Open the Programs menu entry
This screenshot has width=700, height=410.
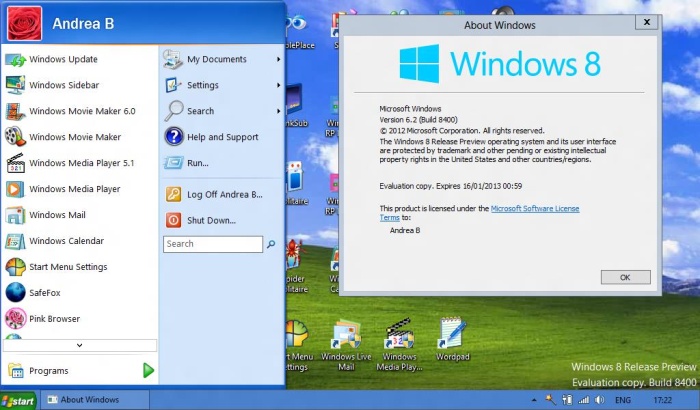79,371
